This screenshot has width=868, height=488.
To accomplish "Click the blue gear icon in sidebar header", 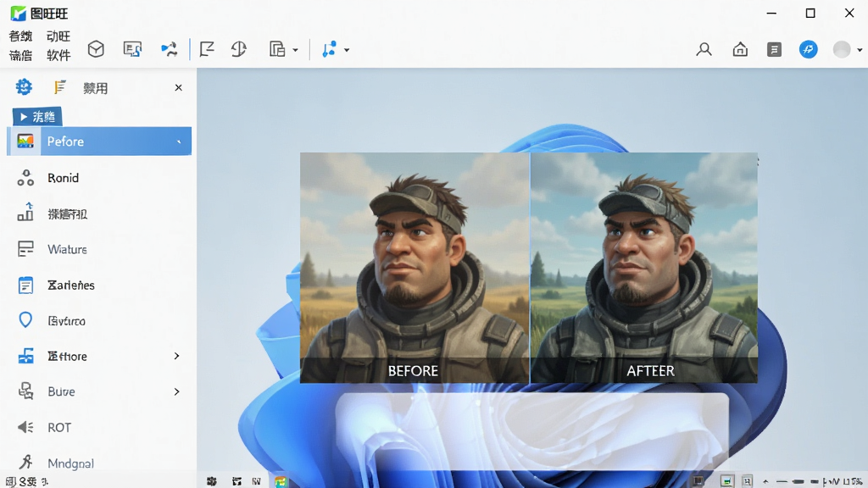I will coord(24,87).
